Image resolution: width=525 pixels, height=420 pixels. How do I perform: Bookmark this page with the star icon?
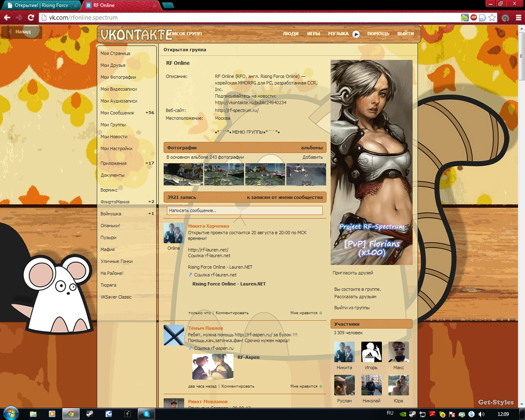(x=492, y=18)
